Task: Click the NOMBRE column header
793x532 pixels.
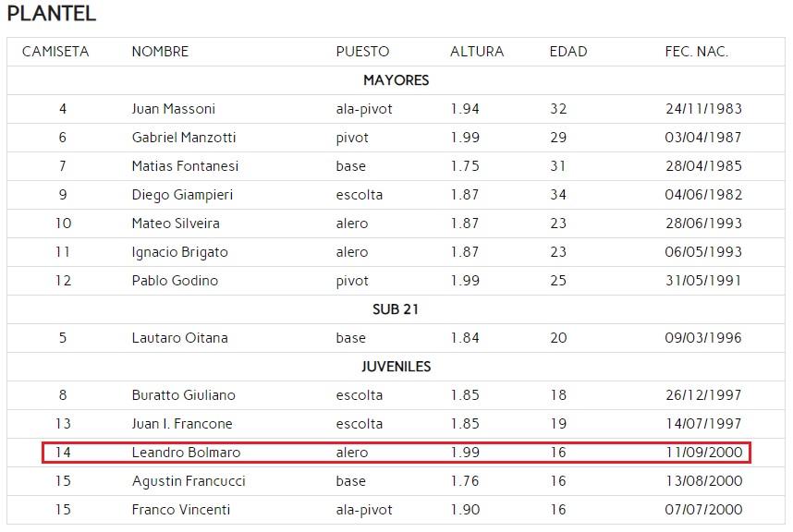Action: 160,52
